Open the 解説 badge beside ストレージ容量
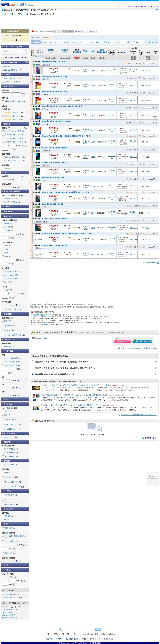The image size is (160, 644). (x=16, y=220)
